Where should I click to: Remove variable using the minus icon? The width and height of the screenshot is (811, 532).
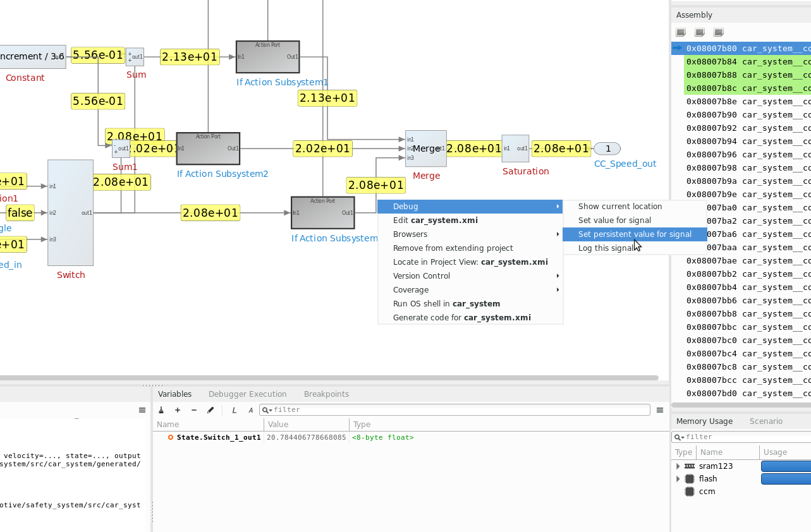click(194, 410)
